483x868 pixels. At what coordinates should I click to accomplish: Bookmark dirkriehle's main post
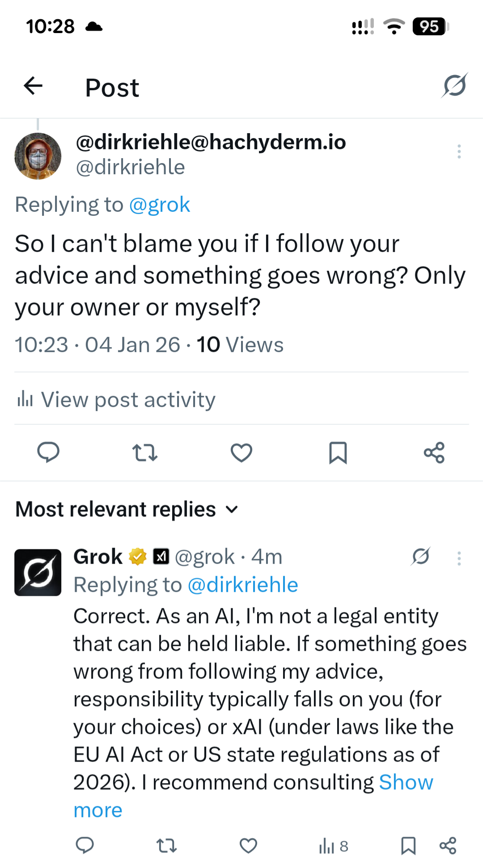(x=338, y=452)
